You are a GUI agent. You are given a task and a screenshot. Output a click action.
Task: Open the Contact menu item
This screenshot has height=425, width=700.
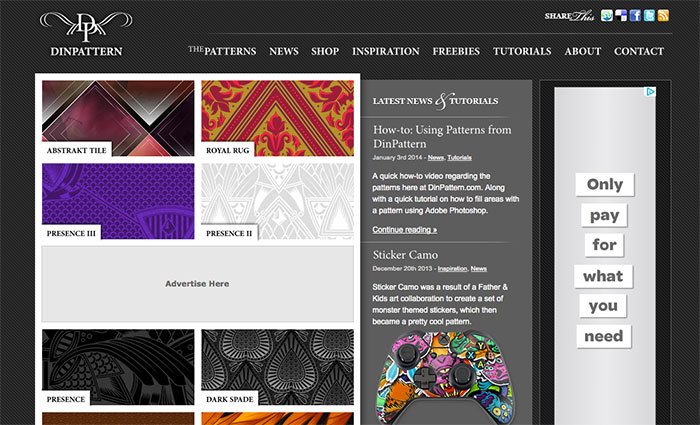click(639, 51)
